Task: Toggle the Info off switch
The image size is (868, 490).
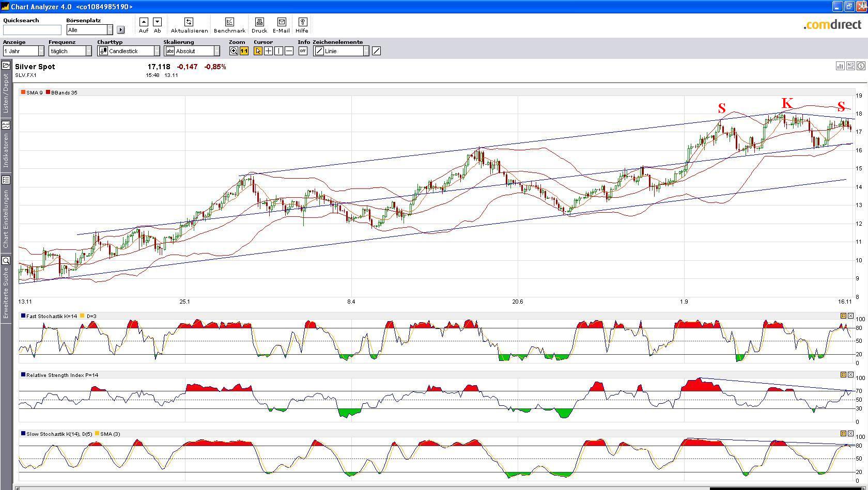Action: click(x=303, y=51)
